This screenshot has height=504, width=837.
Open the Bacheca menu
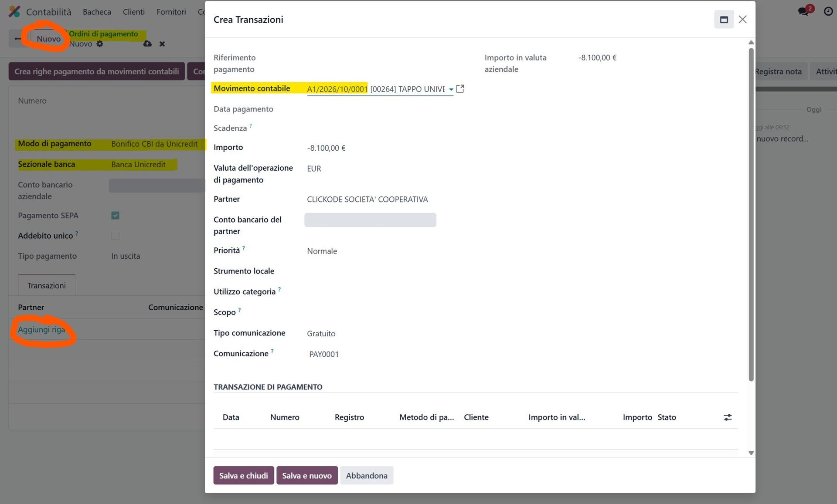(x=97, y=12)
